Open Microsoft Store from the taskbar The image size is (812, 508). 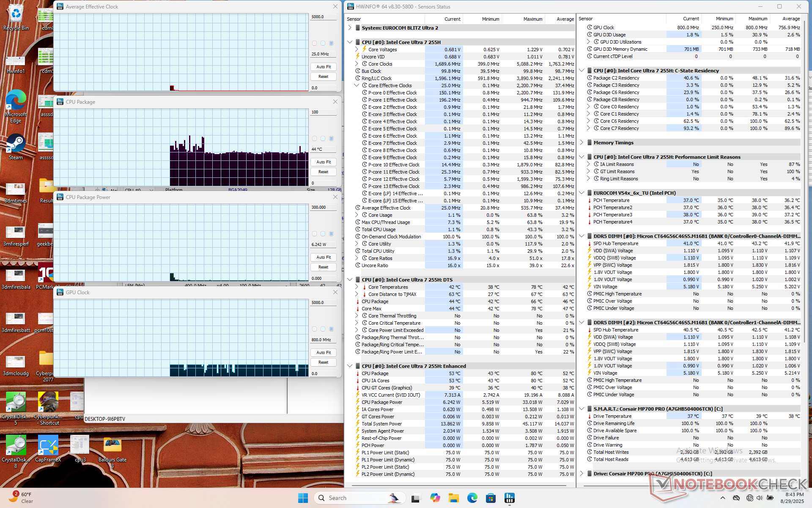click(x=491, y=498)
